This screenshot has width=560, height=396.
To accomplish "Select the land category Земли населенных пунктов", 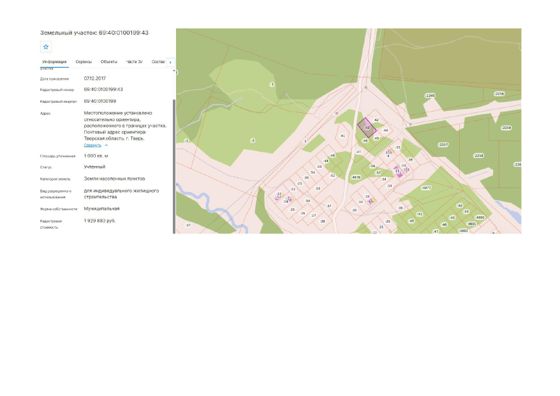I will click(114, 179).
